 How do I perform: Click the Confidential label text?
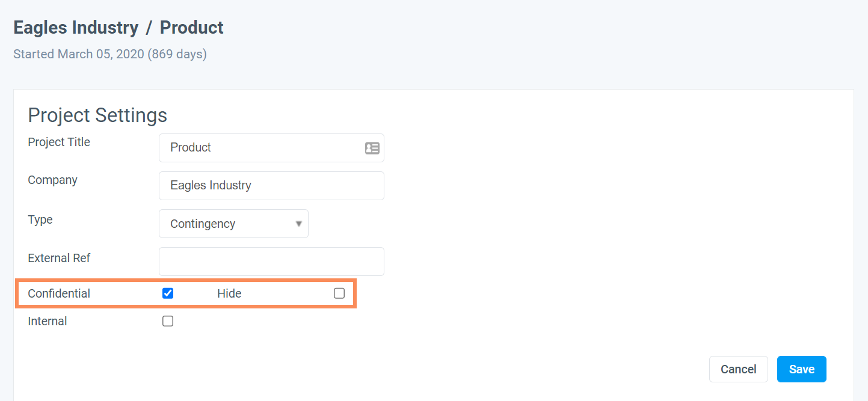pyautogui.click(x=59, y=293)
